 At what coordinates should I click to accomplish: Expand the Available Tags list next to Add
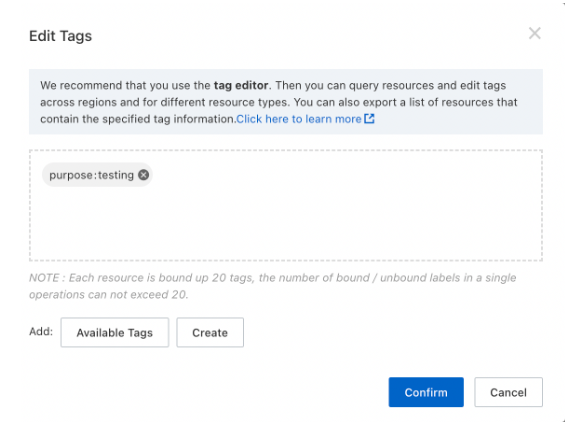pyautogui.click(x=115, y=332)
